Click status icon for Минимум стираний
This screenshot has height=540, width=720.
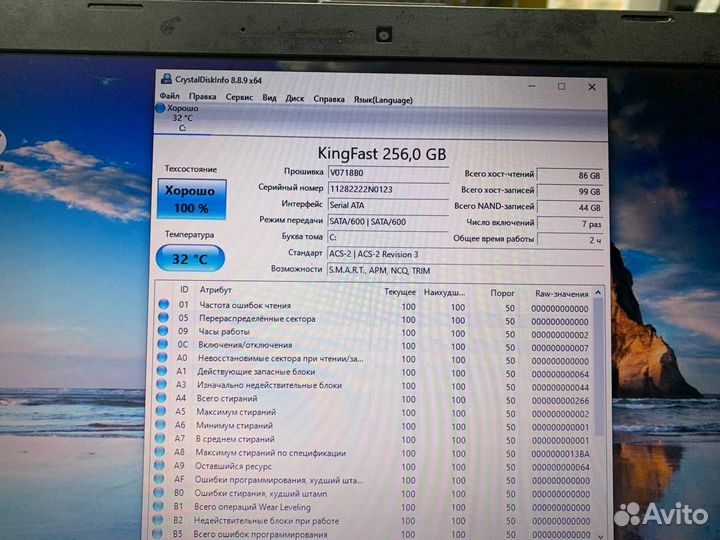point(160,425)
